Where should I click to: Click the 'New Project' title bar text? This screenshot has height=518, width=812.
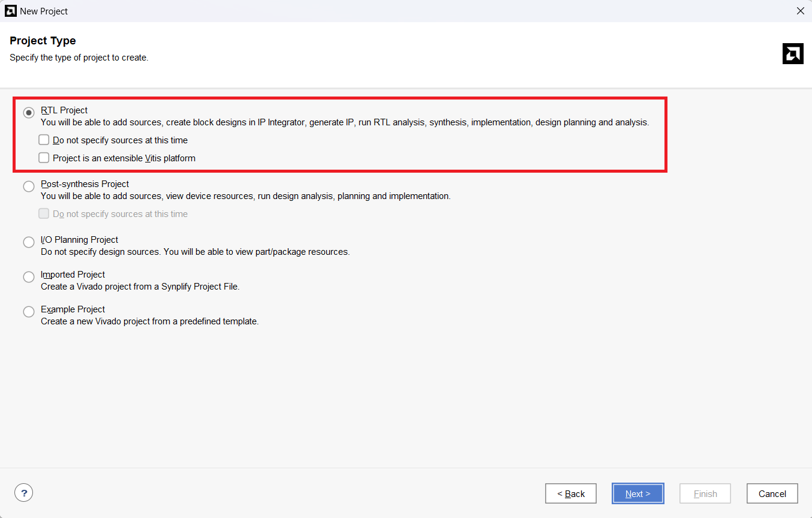coord(44,11)
